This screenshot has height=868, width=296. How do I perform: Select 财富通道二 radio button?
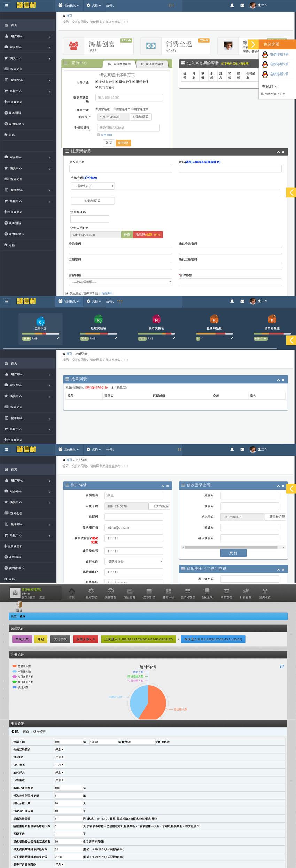pyautogui.click(x=115, y=109)
